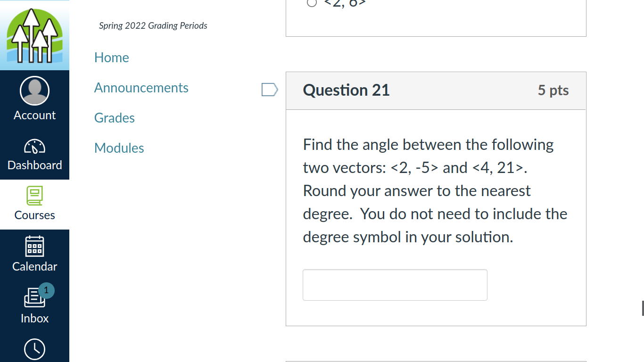Click the profile avatar above Account
Image resolution: width=644 pixels, height=362 pixels.
[x=34, y=90]
